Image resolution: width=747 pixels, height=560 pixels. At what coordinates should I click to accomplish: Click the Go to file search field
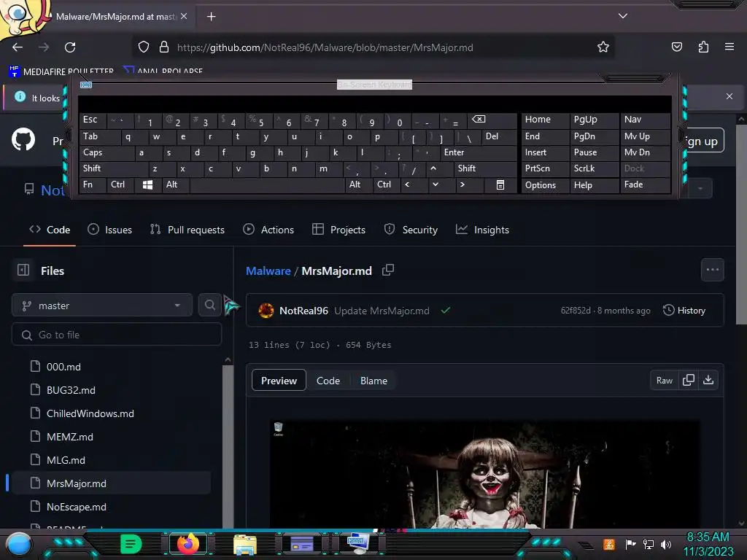pos(117,335)
